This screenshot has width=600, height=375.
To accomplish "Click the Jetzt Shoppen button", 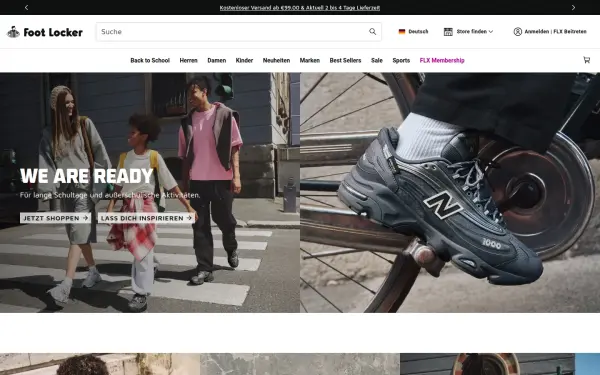I will pos(55,218).
